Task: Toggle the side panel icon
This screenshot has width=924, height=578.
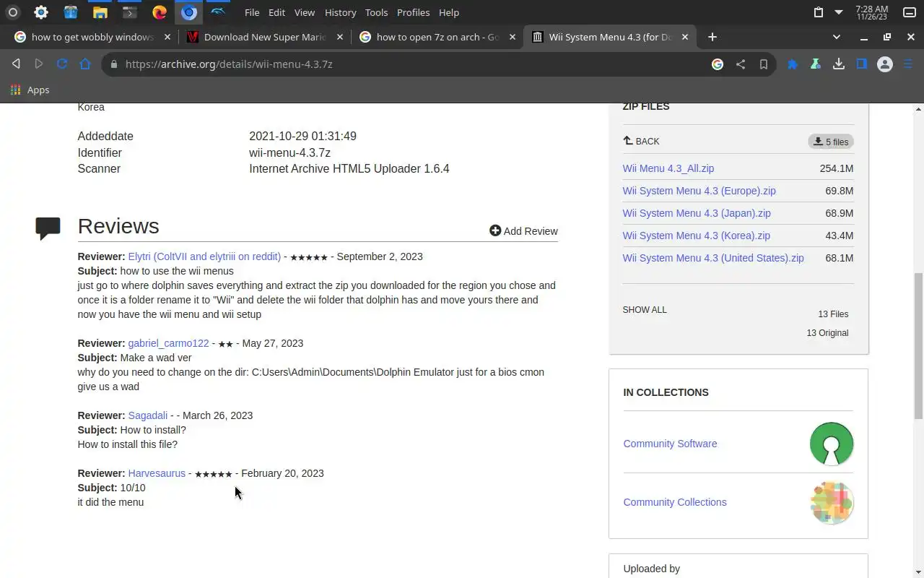Action: [x=862, y=64]
